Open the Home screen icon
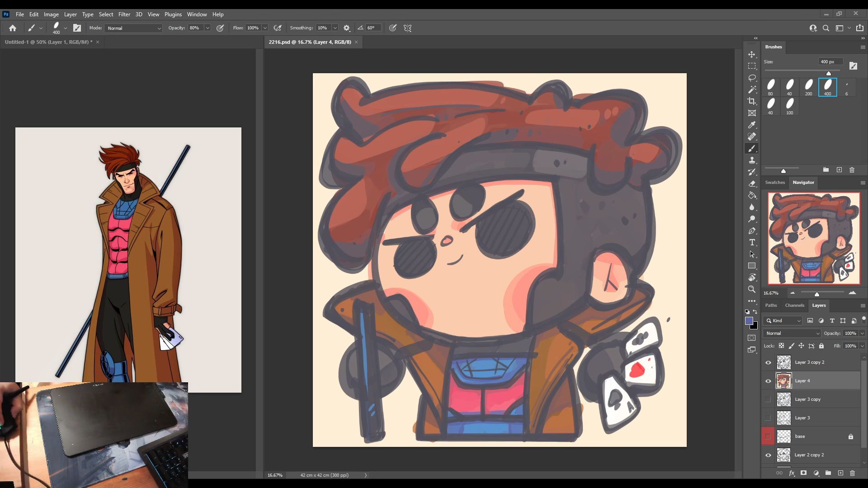 click(13, 28)
